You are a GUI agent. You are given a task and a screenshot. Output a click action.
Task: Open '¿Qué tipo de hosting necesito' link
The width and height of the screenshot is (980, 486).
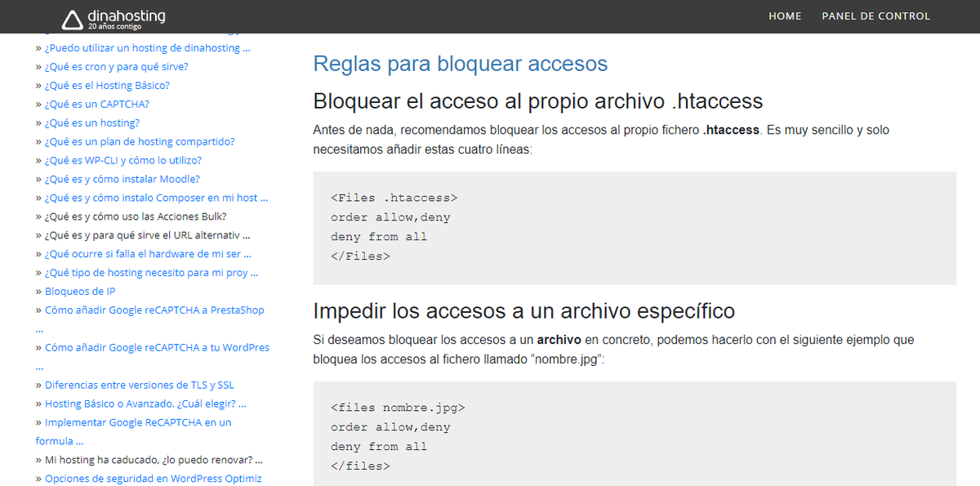[151, 274]
